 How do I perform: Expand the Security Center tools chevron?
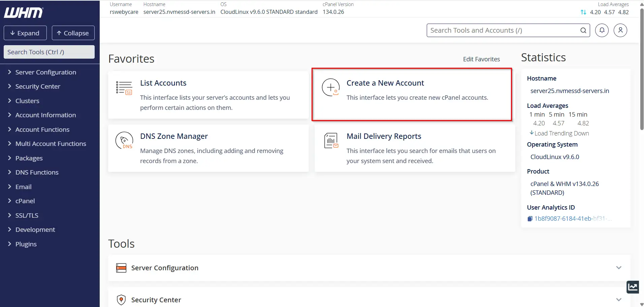(619, 300)
